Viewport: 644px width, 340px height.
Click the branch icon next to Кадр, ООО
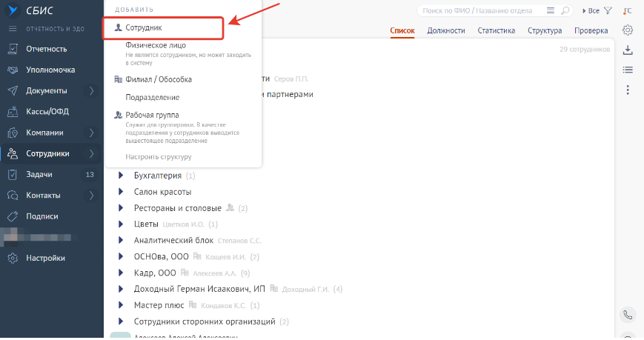(x=185, y=273)
